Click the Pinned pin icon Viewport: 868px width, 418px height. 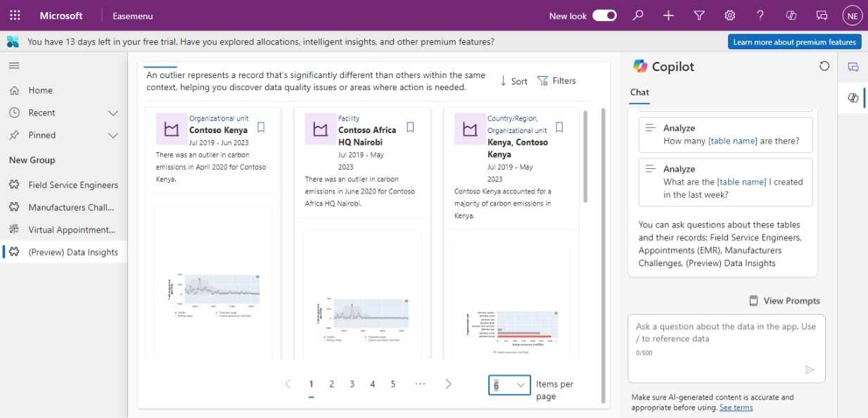[14, 135]
